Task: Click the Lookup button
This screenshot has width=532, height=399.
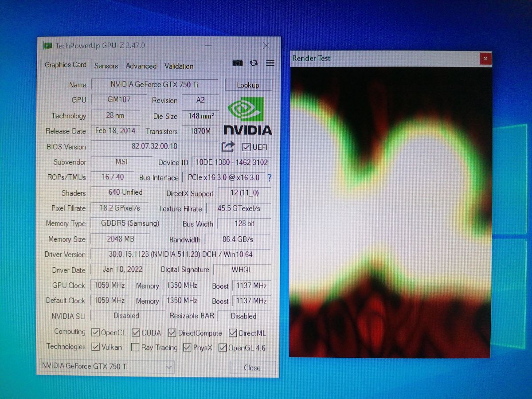Action: [248, 85]
